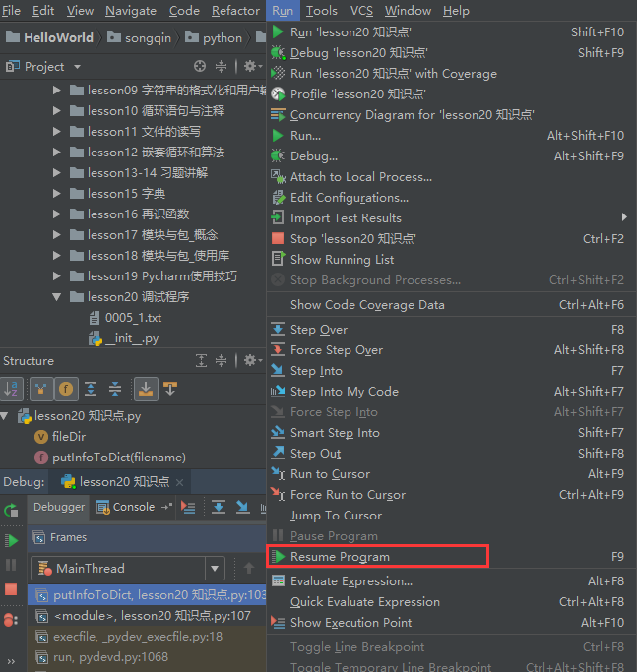Viewport: 637px width, 672px height.
Task: Click Structure toolbar collapse all arrows icon
Action: point(115,389)
